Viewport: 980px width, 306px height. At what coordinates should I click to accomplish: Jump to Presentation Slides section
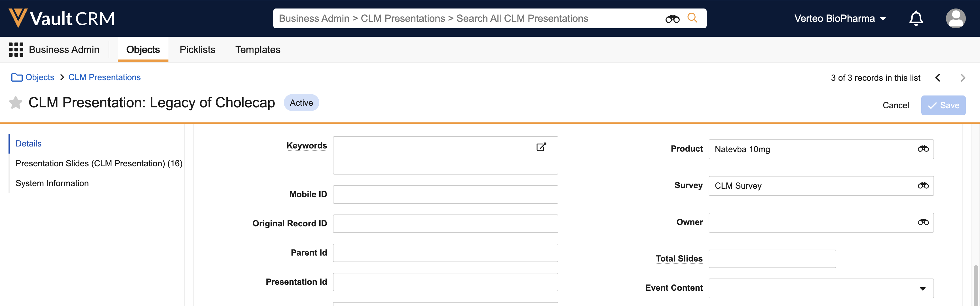click(99, 163)
